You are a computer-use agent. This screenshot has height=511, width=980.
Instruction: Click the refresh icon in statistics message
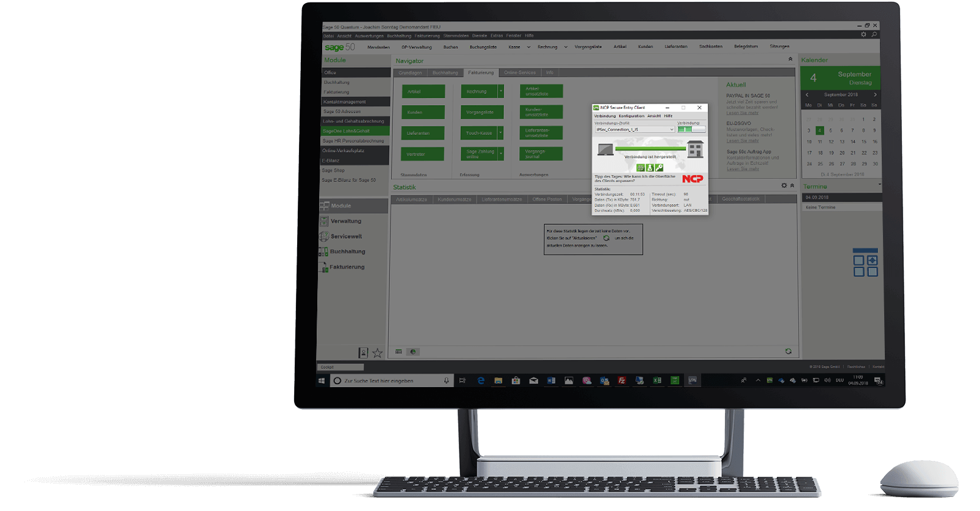point(606,238)
